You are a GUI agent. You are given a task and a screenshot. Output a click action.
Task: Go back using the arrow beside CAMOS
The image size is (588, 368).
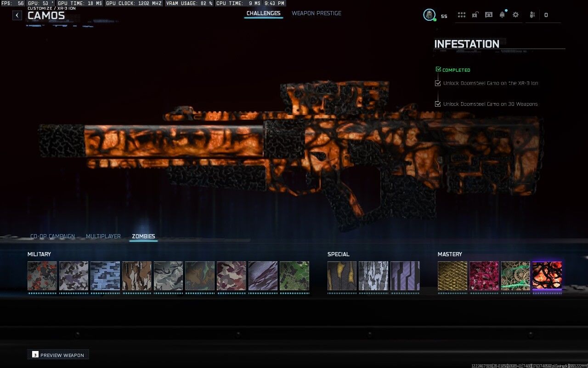tap(17, 15)
